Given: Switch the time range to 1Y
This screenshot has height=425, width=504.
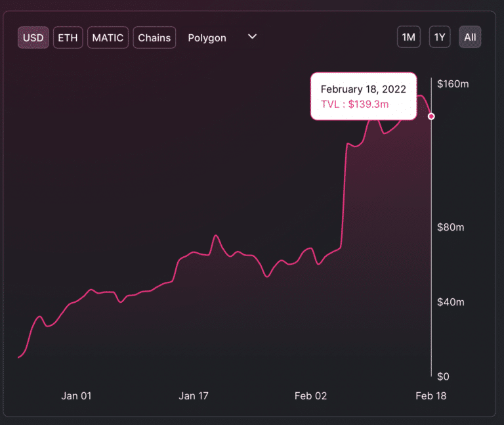Looking at the screenshot, I should coord(440,37).
